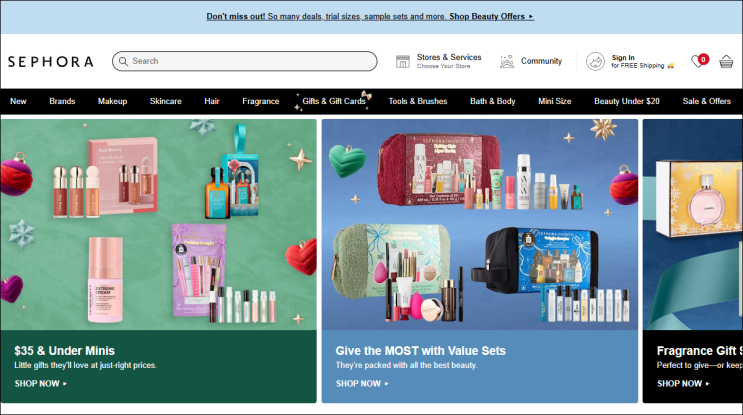743x415 pixels.
Task: Click SHOP NOW under $35 & Under Minis
Action: pyautogui.click(x=41, y=384)
